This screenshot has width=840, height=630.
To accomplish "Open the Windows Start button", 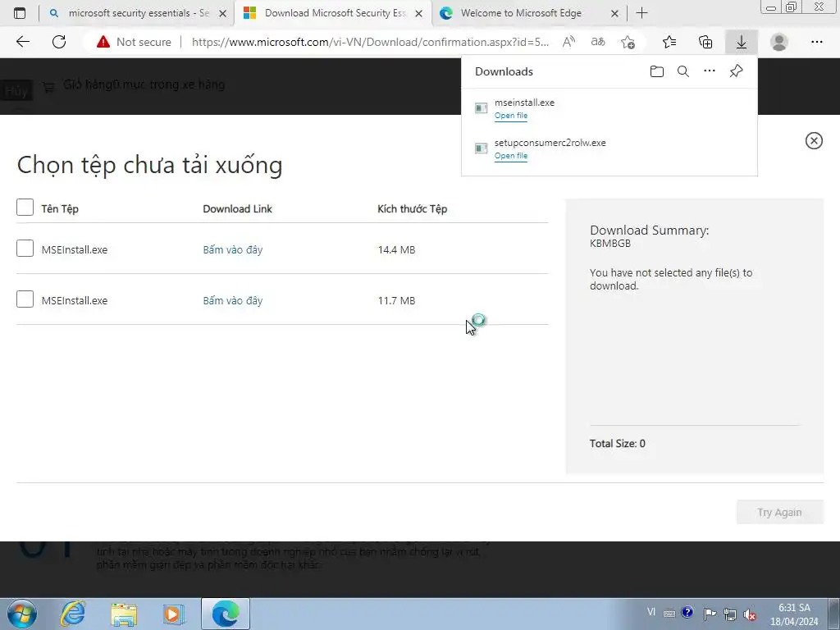I will coord(22,614).
